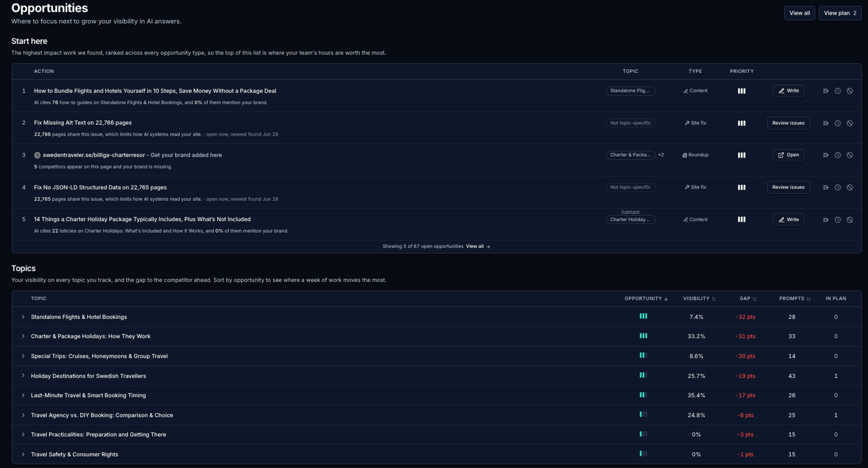Sort topics by Opportunity column
Viewport: 868px width, 468px height.
coord(646,298)
